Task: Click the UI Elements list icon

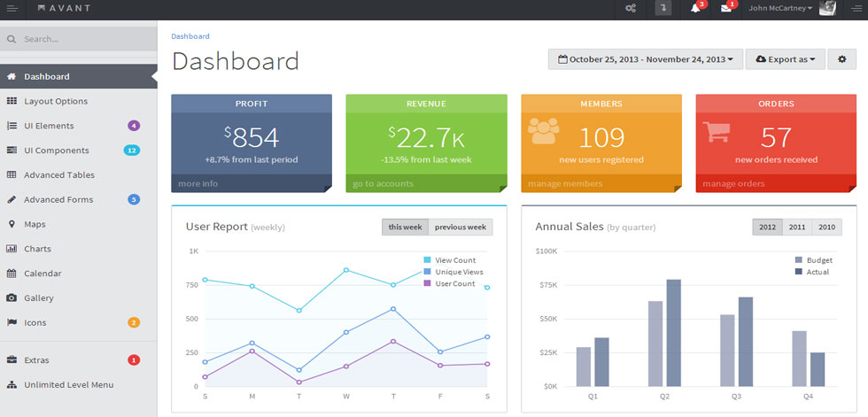Action: coord(12,126)
